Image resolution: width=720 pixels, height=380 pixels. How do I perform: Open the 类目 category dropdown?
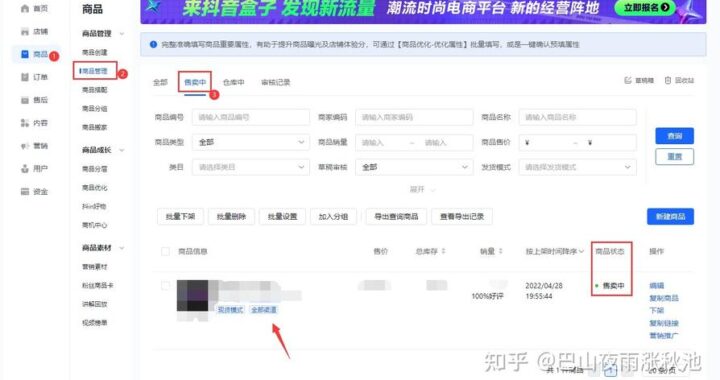[251, 167]
